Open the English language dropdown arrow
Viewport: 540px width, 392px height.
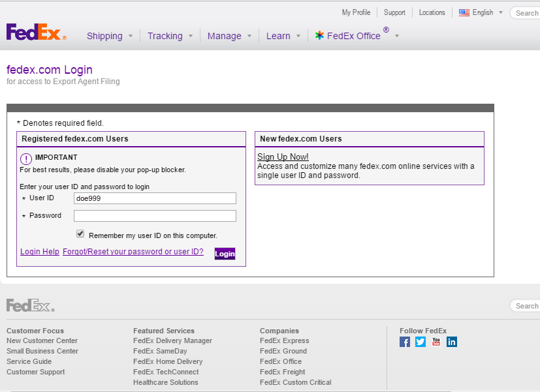tap(501, 12)
